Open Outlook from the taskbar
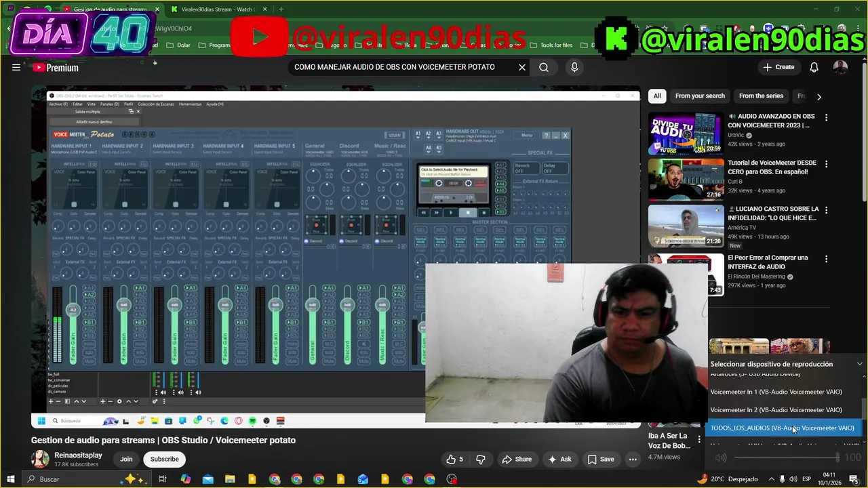 (363, 479)
